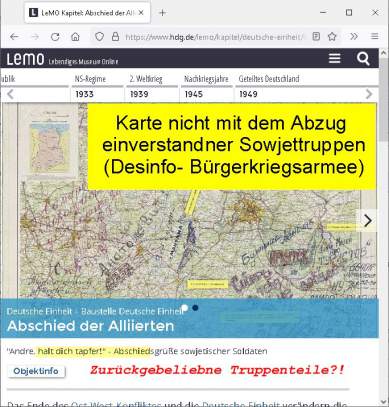Open Firefox application menu

375,36
